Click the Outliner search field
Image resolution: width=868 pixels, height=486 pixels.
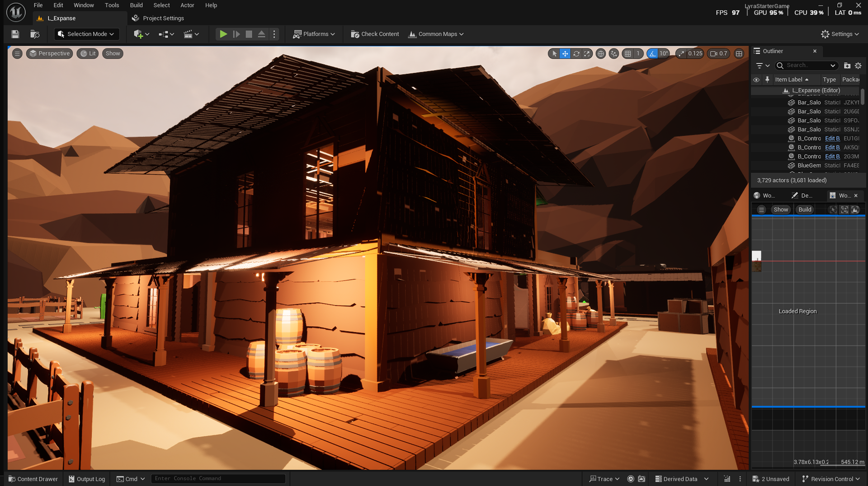807,66
